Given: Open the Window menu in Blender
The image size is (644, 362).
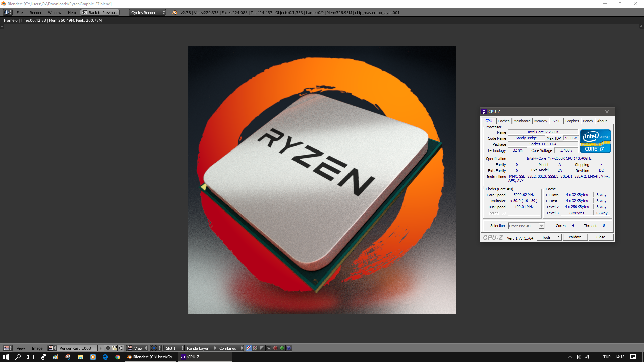Looking at the screenshot, I should [x=54, y=13].
